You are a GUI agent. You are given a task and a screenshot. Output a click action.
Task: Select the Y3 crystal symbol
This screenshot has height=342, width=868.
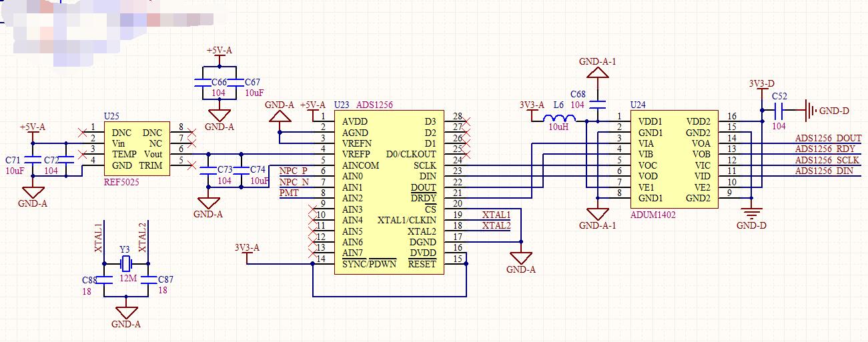tap(125, 265)
